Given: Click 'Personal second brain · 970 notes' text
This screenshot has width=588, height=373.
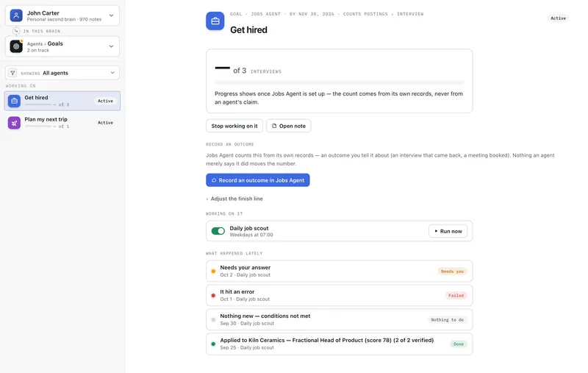Looking at the screenshot, I should [64, 20].
